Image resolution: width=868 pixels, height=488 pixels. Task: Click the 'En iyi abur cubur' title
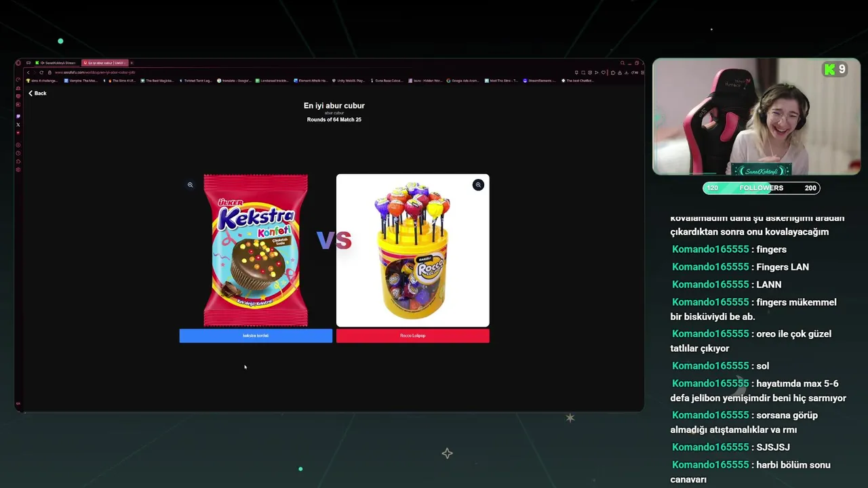pyautogui.click(x=334, y=106)
